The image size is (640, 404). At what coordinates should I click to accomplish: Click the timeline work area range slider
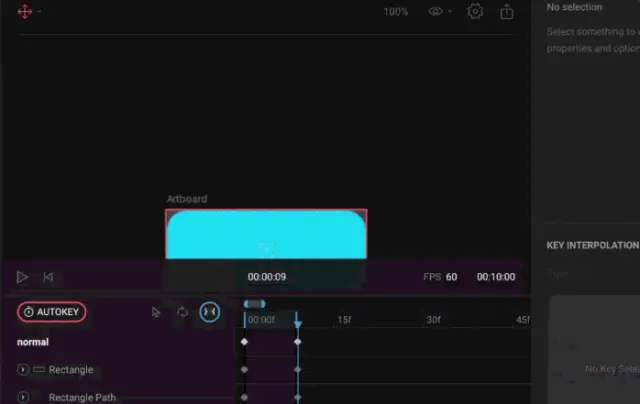[254, 304]
